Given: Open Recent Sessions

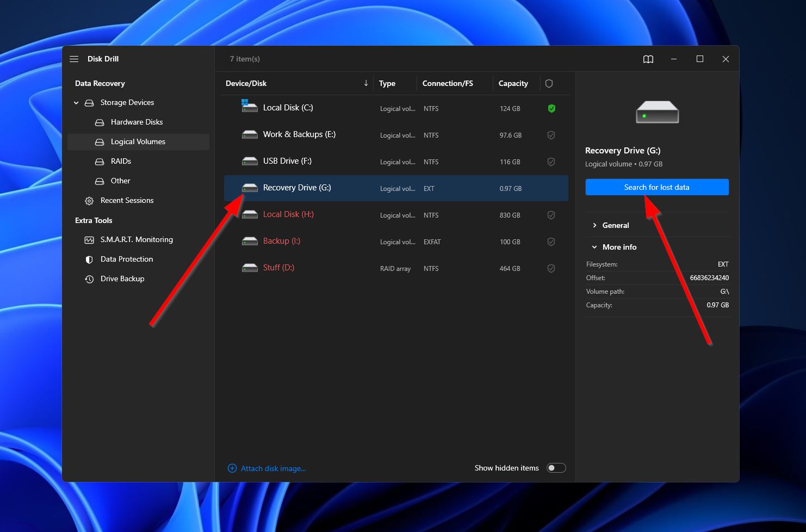Looking at the screenshot, I should (x=127, y=200).
